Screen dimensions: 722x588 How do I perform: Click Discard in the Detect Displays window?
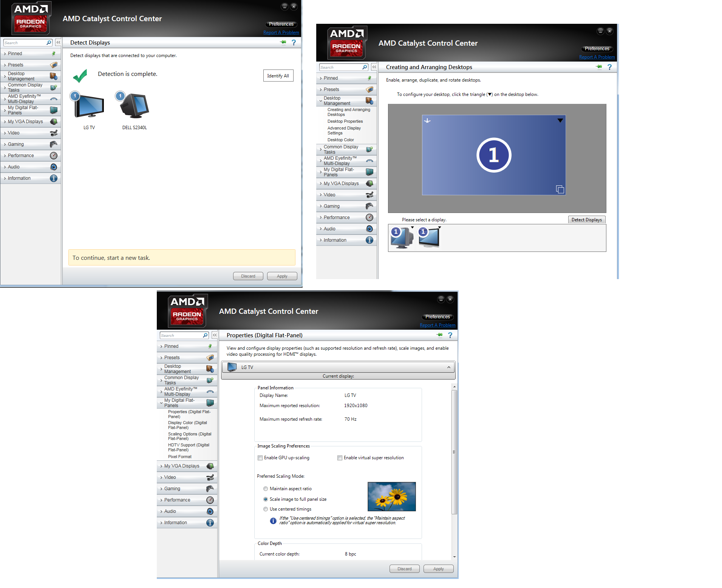coord(248,276)
